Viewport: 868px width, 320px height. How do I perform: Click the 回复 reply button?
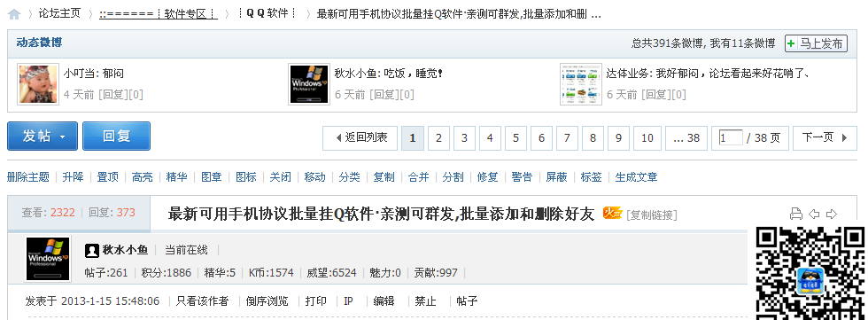click(116, 137)
